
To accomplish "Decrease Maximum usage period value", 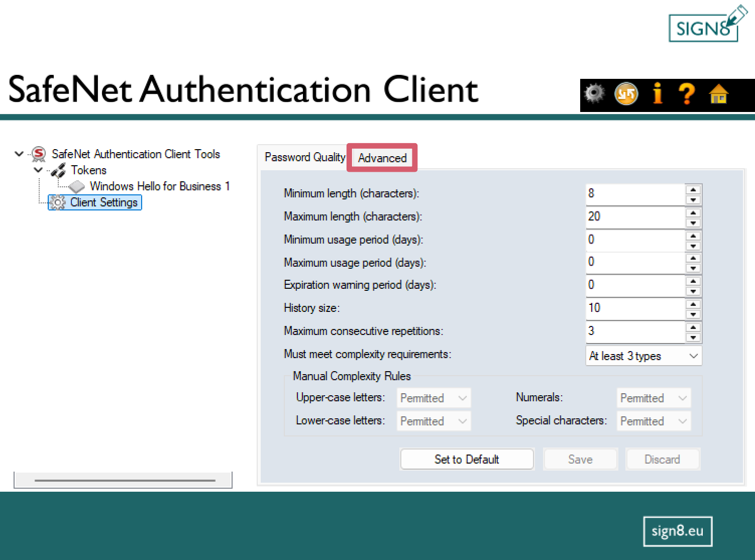I will click(693, 268).
